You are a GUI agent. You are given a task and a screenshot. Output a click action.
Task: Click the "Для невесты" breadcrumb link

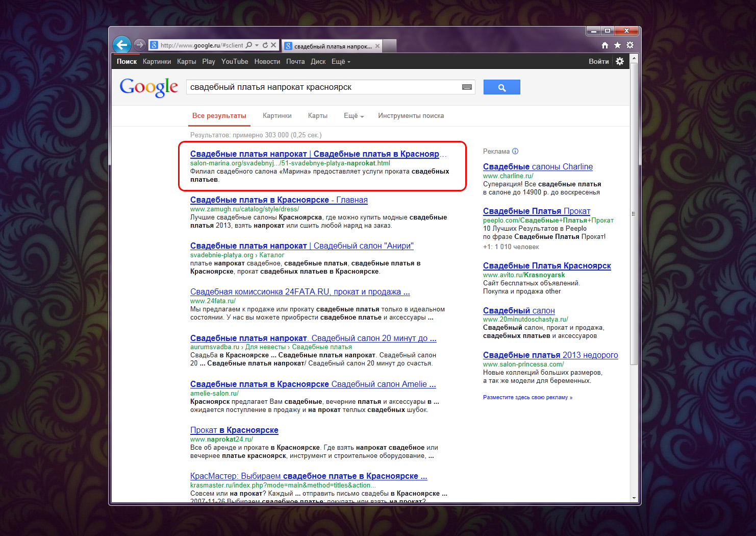(265, 347)
